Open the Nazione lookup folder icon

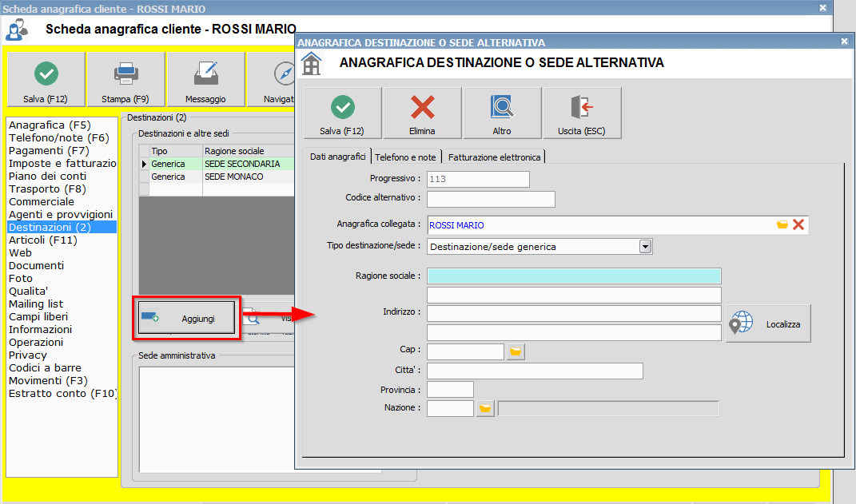[x=484, y=408]
